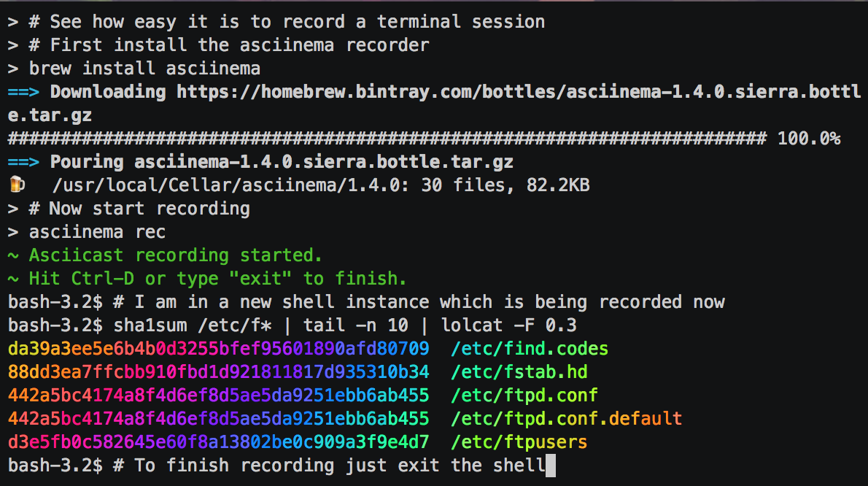Click the 100.0% progress indicator
This screenshot has width=868, height=486.
pyautogui.click(x=808, y=139)
